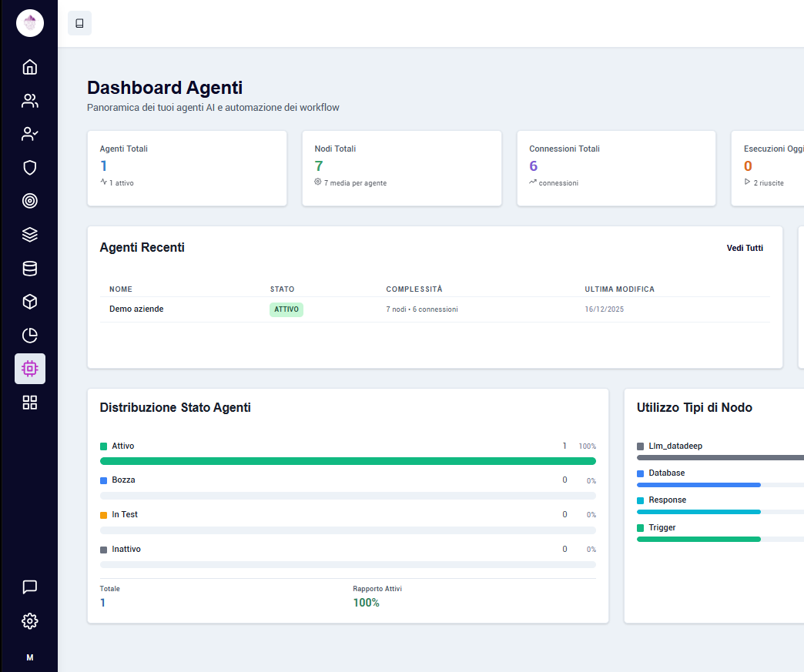Open the Database section icon
The image size is (804, 672).
[x=29, y=268]
